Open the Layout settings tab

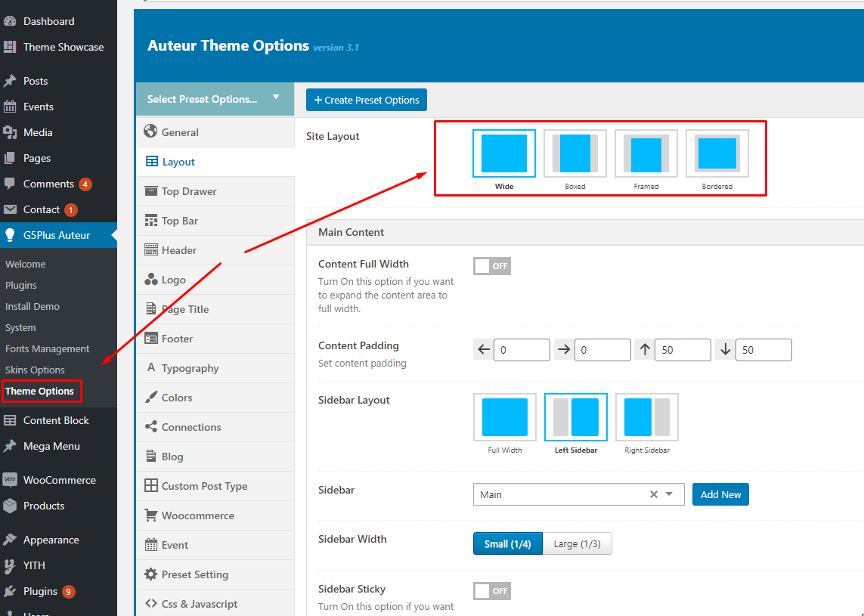point(215,162)
